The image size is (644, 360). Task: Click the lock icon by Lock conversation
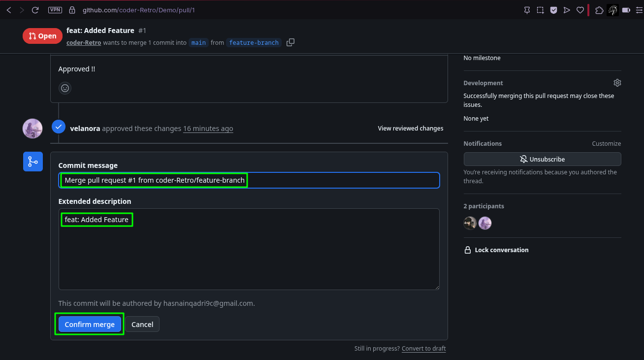coord(468,250)
